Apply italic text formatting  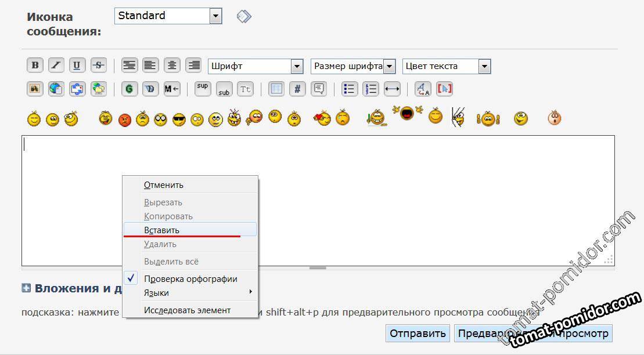point(56,66)
